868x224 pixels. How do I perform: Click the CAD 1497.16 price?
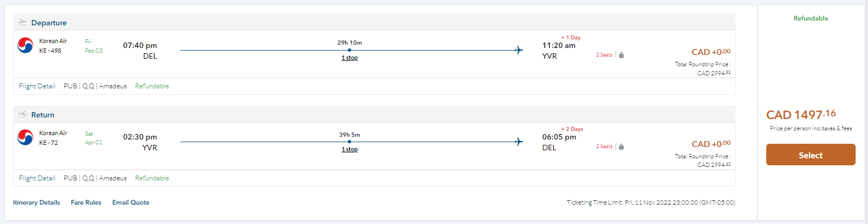click(x=801, y=115)
